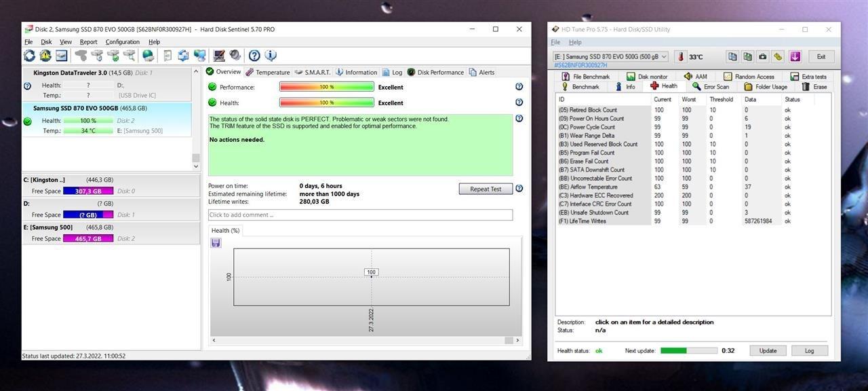Click the Exit button in HD Tune
Image resolution: width=868 pixels, height=391 pixels.
pos(821,57)
